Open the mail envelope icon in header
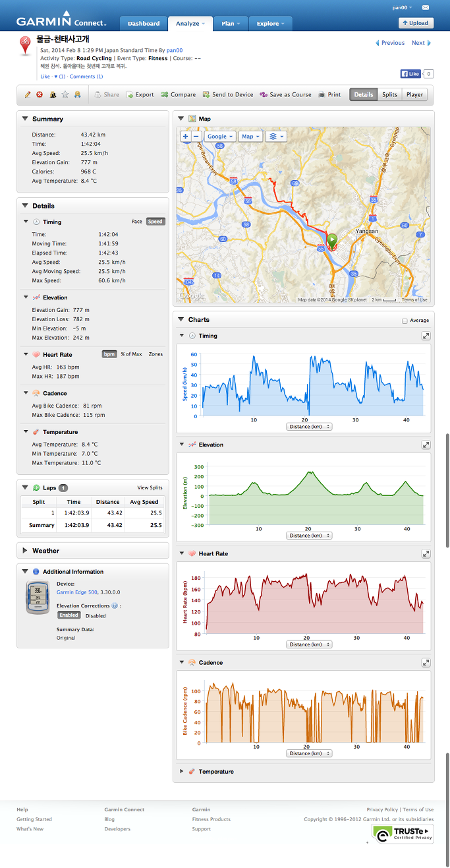 pos(426,7)
